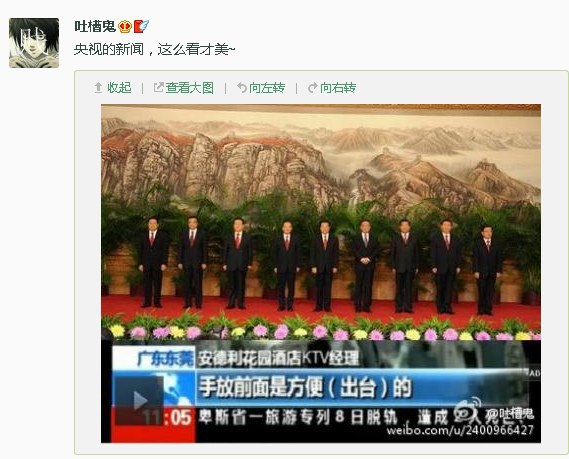This screenshot has width=569, height=459.
Task: Rotate image right with 向右转 text
Action: coord(338,87)
